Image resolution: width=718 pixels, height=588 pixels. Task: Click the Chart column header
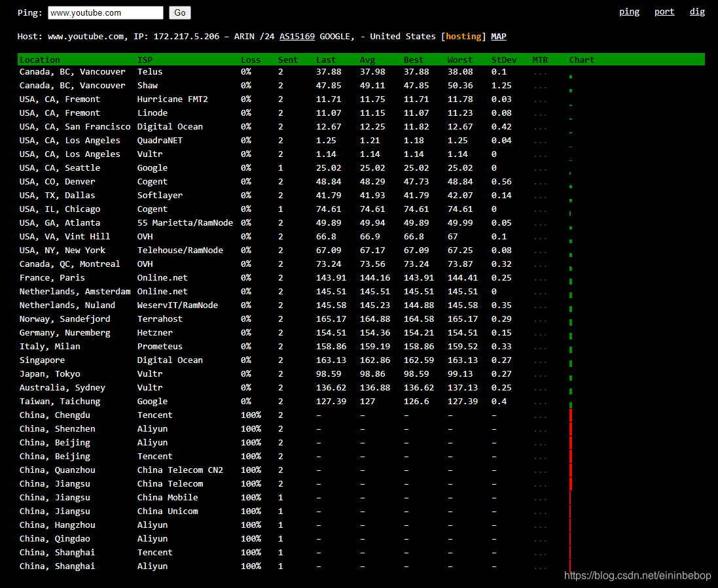(582, 60)
